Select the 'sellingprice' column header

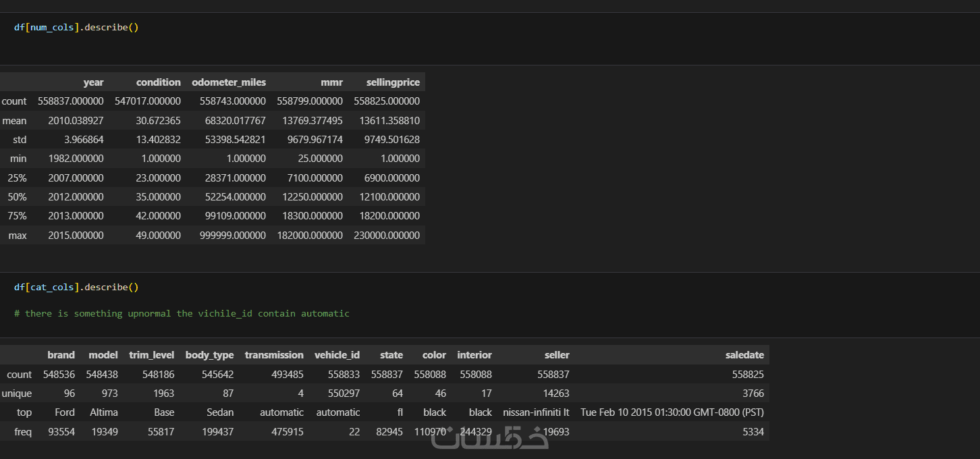click(393, 82)
